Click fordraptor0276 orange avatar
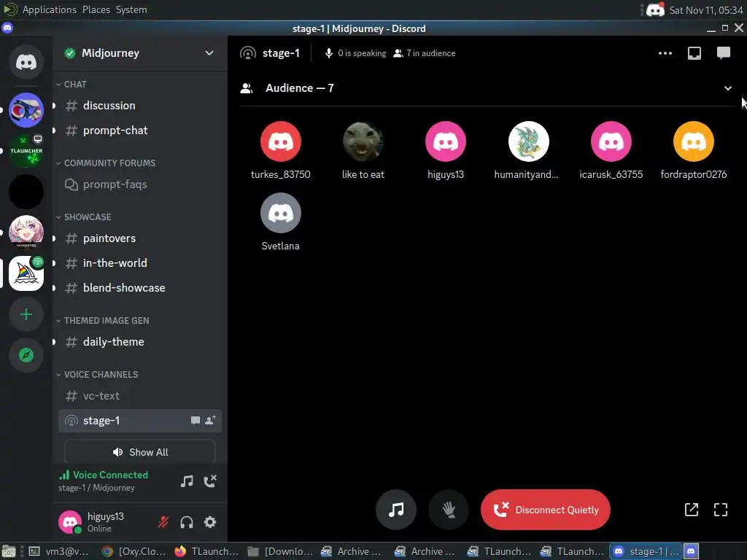The height and width of the screenshot is (560, 747). pos(694,141)
